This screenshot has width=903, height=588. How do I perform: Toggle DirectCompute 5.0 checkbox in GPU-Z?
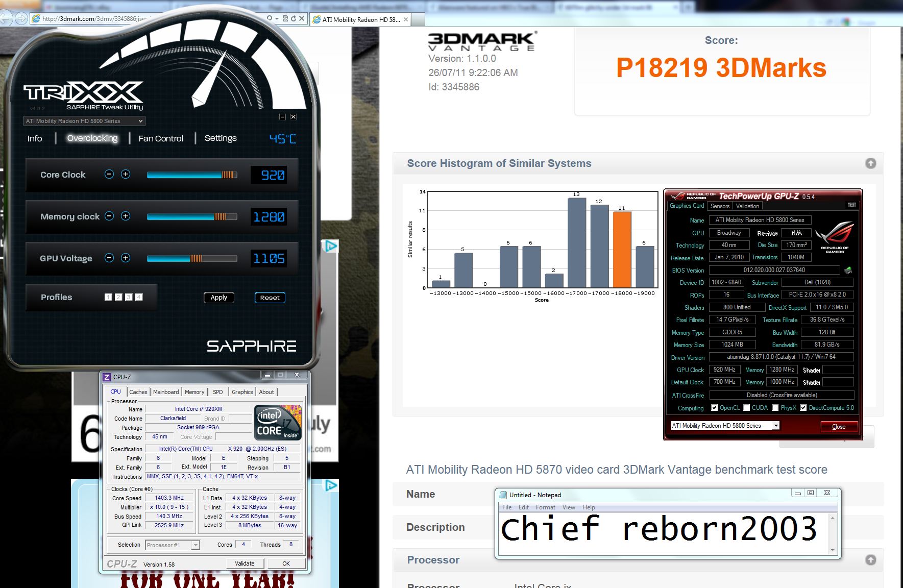pyautogui.click(x=803, y=408)
